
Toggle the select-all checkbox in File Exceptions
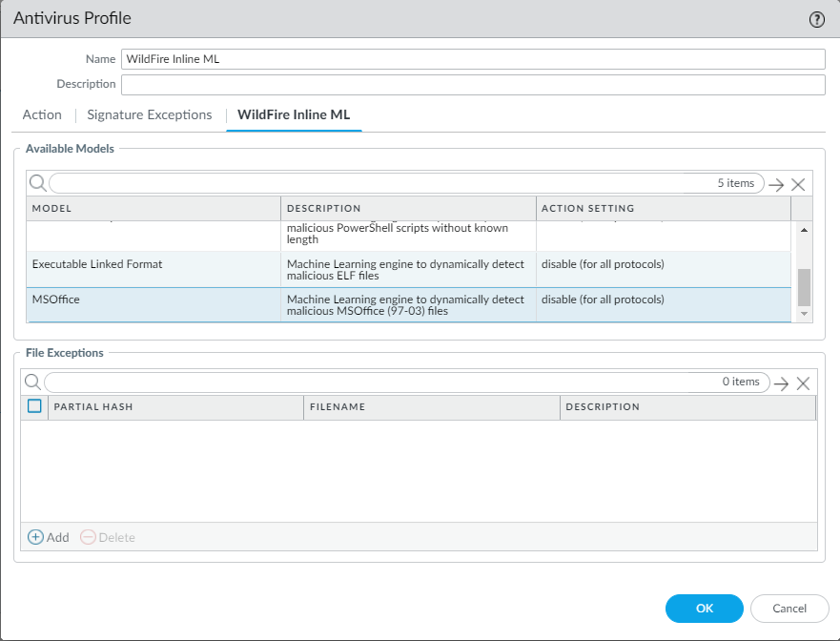[x=35, y=406]
